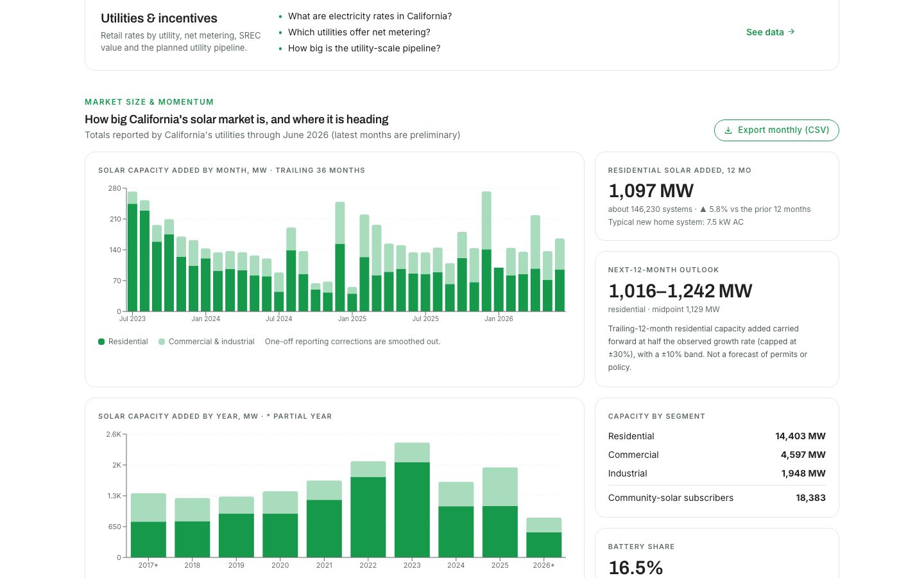Click the MARKET SIZE & MOMENTUM section label
Screen dimensions: 924x578
[149, 102]
